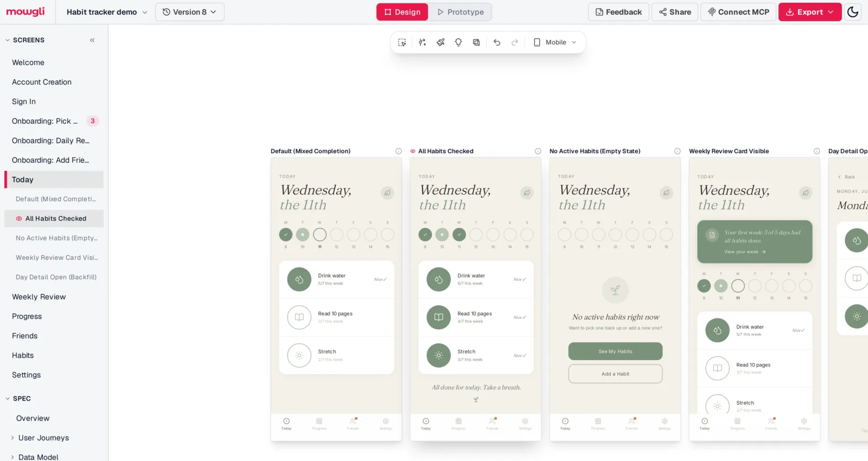Click the Connect MCP button
This screenshot has width=868, height=461.
[x=738, y=12]
